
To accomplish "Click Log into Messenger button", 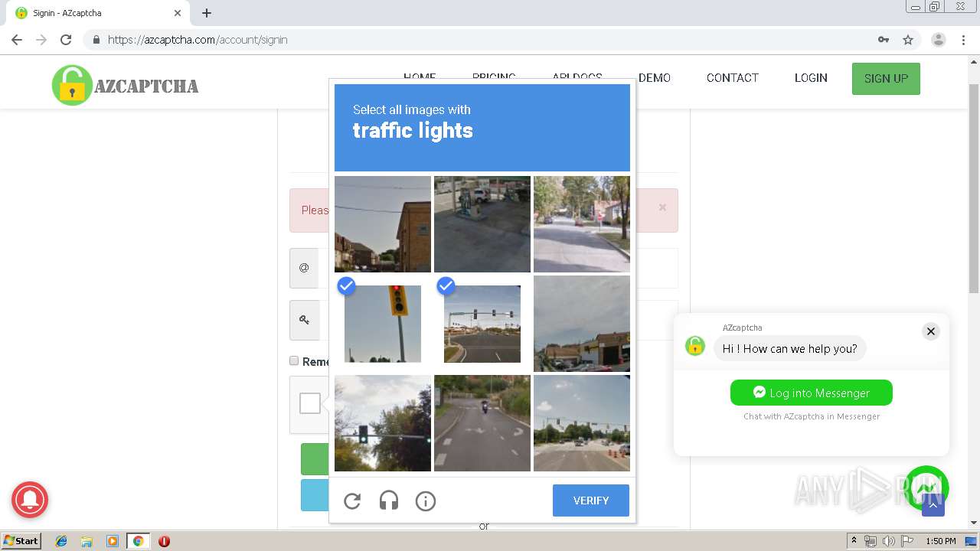I will [x=812, y=393].
